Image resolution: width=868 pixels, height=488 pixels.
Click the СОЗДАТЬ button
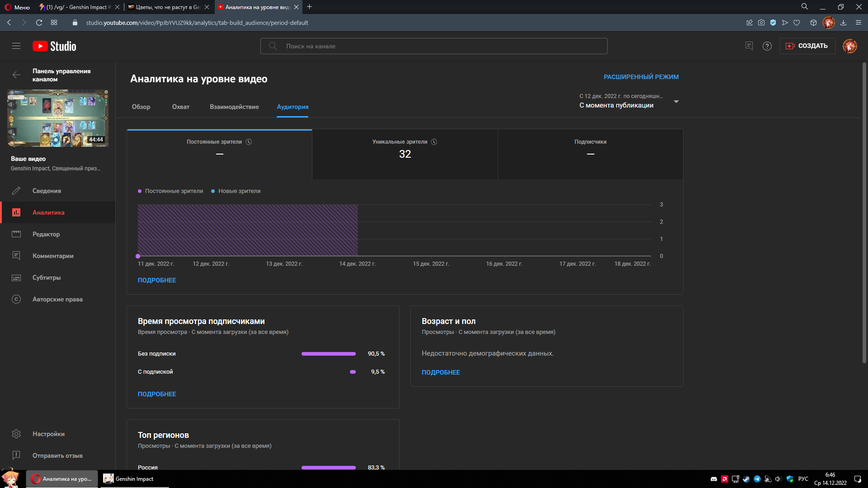[807, 46]
